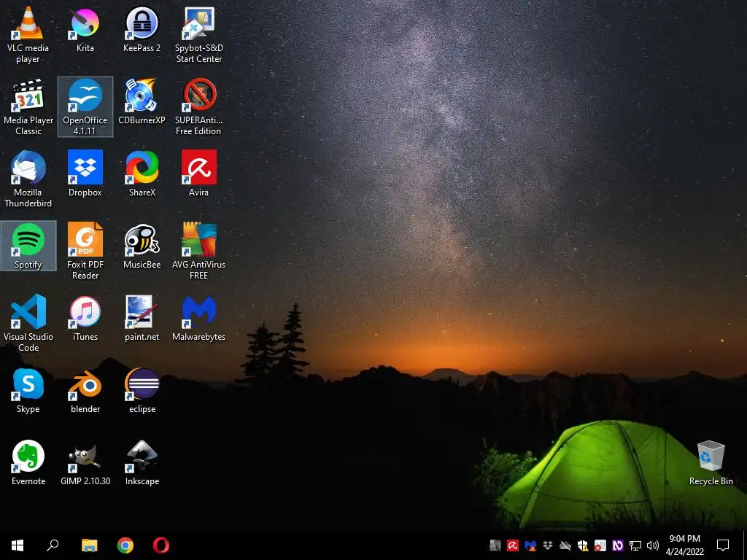Viewport: 747px width, 560px height.
Task: Click the Malwarebytes tray icon
Action: point(530,545)
